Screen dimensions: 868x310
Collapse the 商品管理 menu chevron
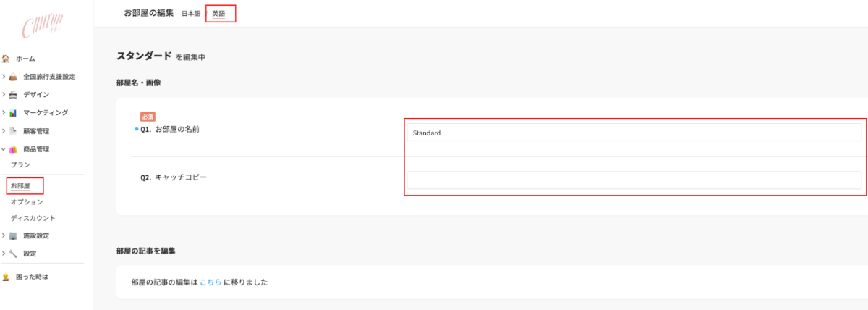click(4, 149)
